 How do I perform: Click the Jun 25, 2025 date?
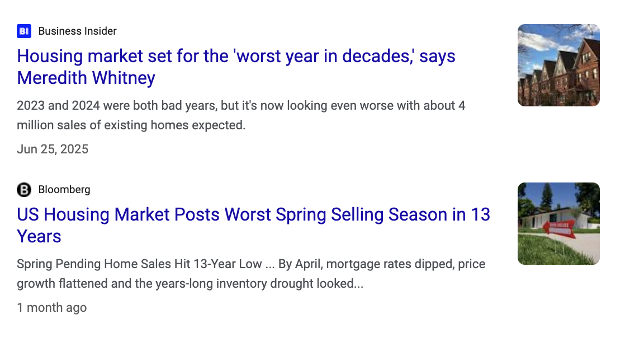tap(53, 149)
